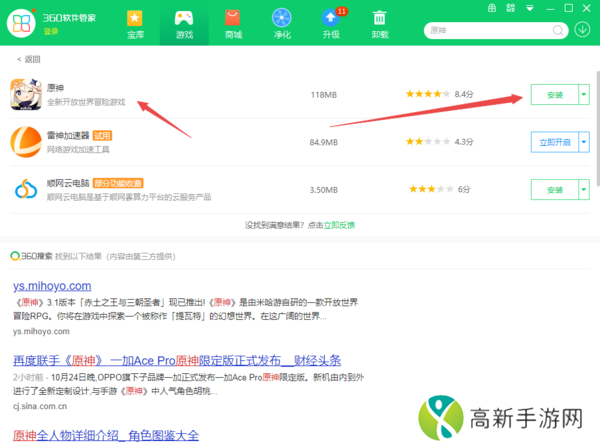Switch to the 游戏 tab
The width and height of the screenshot is (600, 443).
point(184,24)
